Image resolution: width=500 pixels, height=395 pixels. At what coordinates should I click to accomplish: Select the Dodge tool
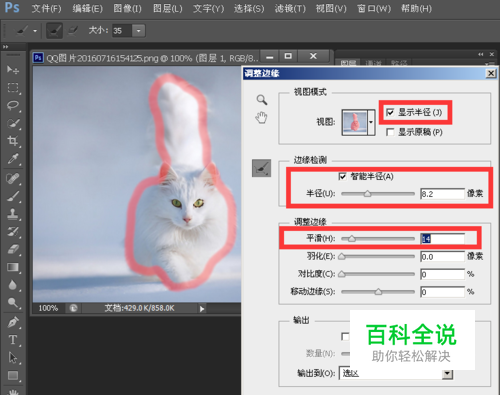[13, 303]
